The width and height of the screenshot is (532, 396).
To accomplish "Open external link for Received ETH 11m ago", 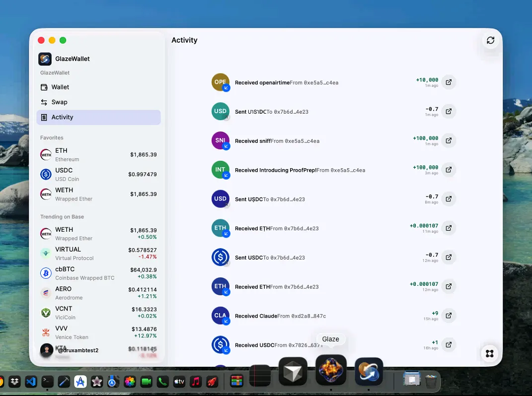I will coord(449,228).
